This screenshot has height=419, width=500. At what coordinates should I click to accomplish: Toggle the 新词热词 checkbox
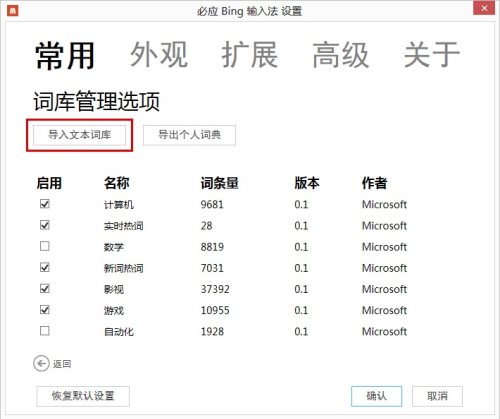[x=45, y=267]
